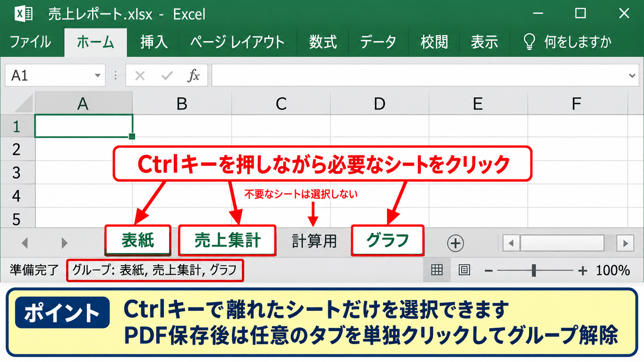Screen dimensions: 644x362
Task: Click horizontal scrollbar right arrow
Action: [625, 243]
